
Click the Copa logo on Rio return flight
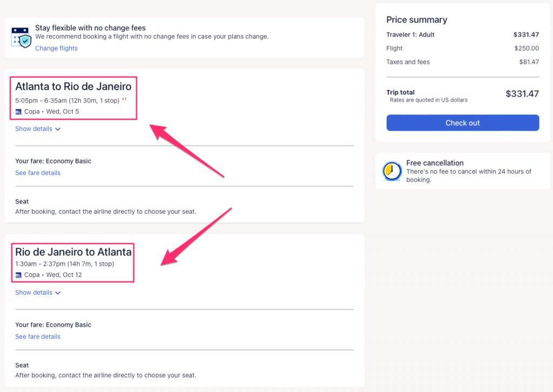[x=18, y=275]
